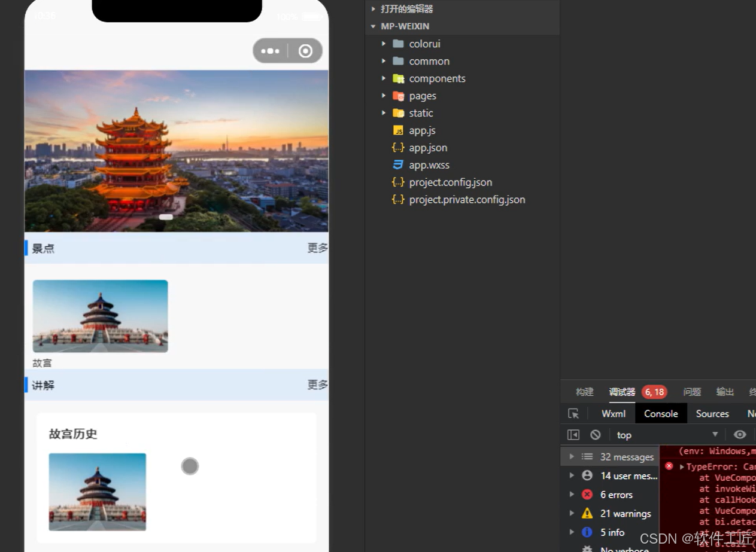Tap the Yellow Crane Tower banner image
The height and width of the screenshot is (552, 756).
177,151
